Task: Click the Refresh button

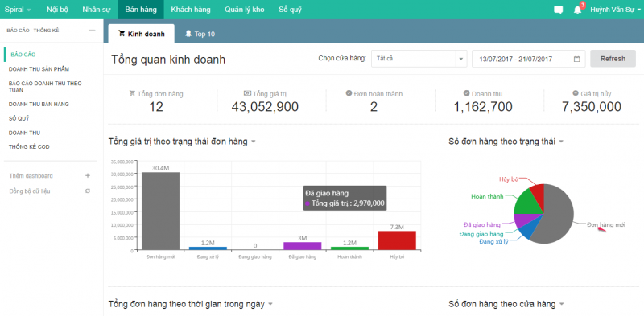Action: click(x=613, y=59)
